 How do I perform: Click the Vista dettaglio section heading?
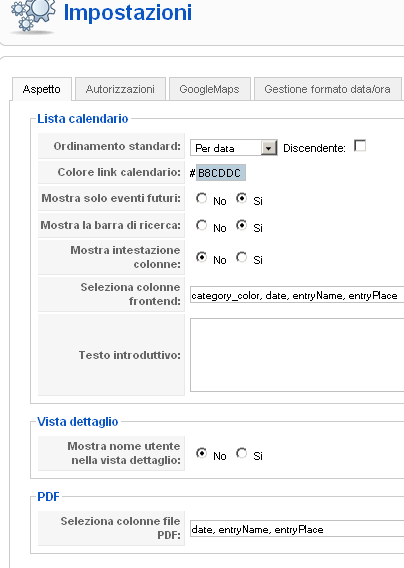(x=78, y=422)
